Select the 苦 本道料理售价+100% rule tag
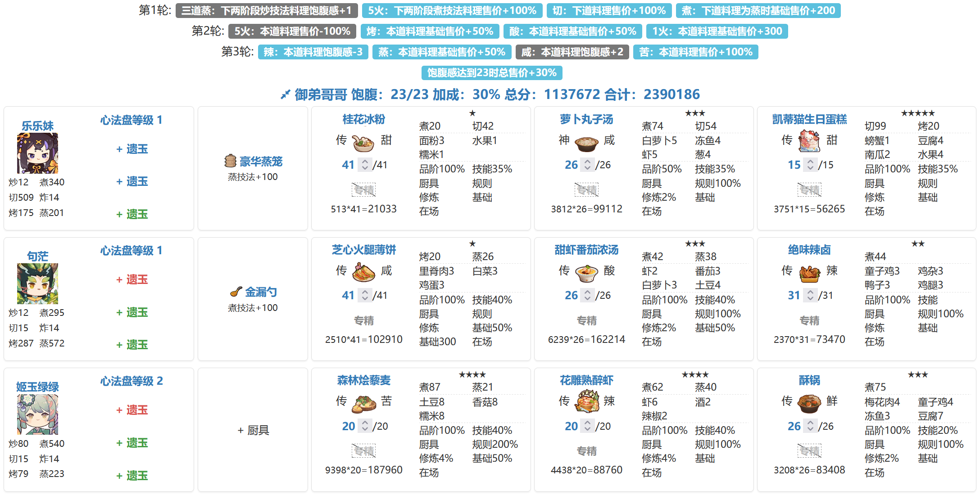This screenshot has height=495, width=980. (x=695, y=52)
